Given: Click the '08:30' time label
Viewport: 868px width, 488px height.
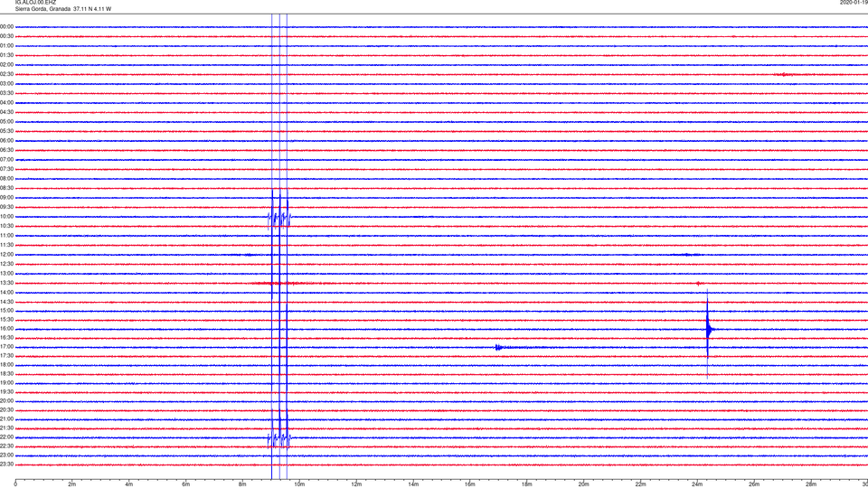Looking at the screenshot, I should pyautogui.click(x=6, y=188).
